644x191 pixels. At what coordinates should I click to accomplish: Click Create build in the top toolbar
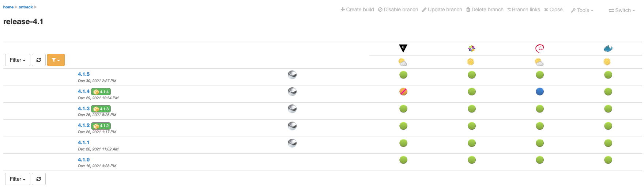(x=357, y=10)
